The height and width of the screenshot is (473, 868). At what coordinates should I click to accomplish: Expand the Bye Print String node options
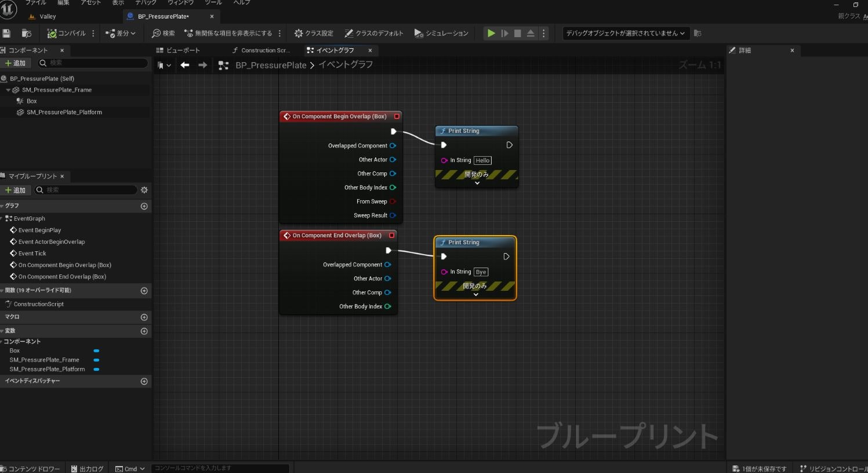(476, 295)
